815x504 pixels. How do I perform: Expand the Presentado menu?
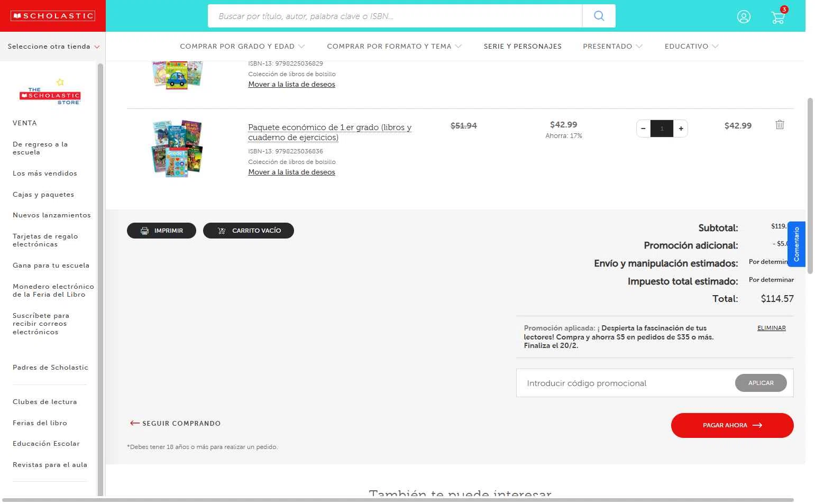coord(612,47)
